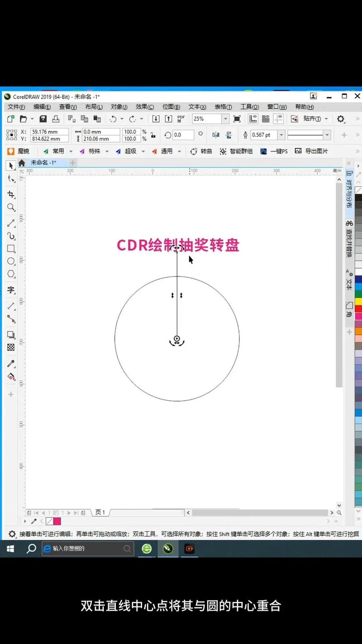The width and height of the screenshot is (362, 644).
Task: Select the Zoom tool in the toolbox
Action: tap(11, 207)
